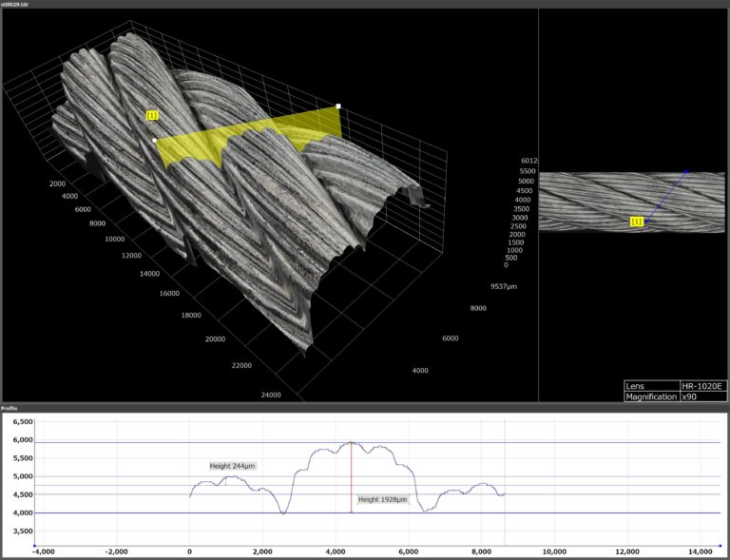The height and width of the screenshot is (560, 730).
Task: Click the yellow [1] marker in 2D thumbnail
Action: coord(637,222)
